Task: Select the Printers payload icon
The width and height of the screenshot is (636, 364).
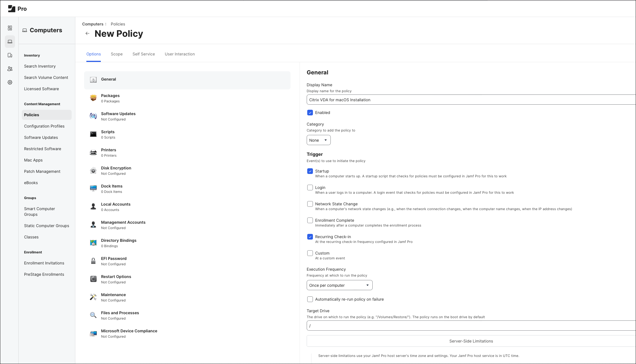Action: (93, 152)
